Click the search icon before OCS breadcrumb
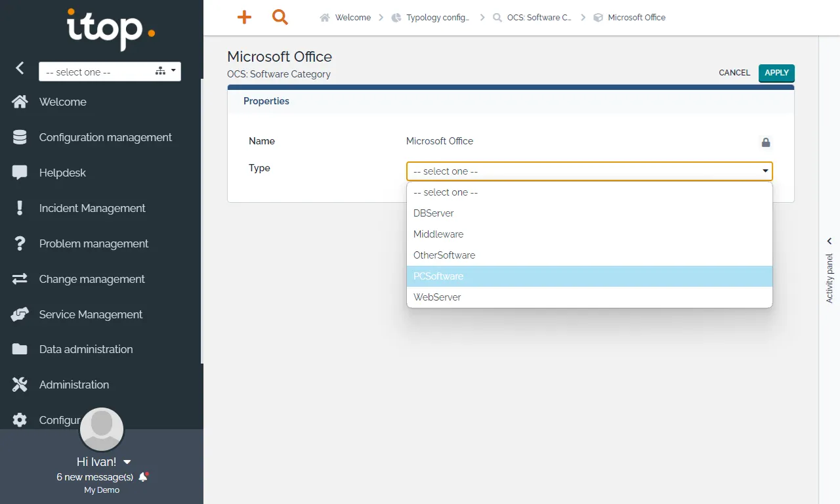This screenshot has height=504, width=840. click(x=498, y=18)
